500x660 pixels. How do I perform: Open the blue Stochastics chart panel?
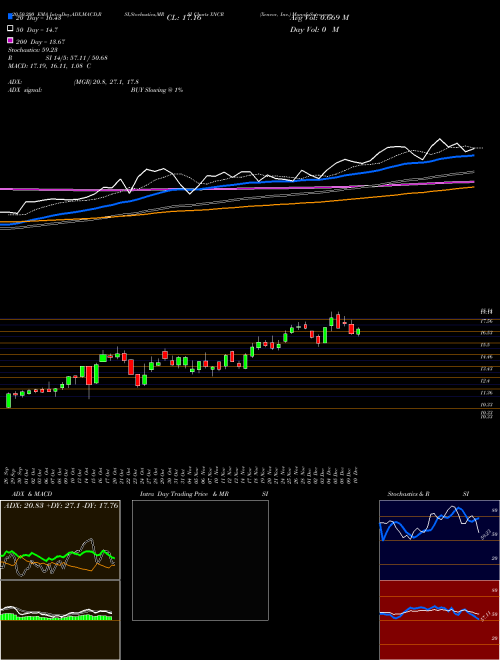(439, 540)
